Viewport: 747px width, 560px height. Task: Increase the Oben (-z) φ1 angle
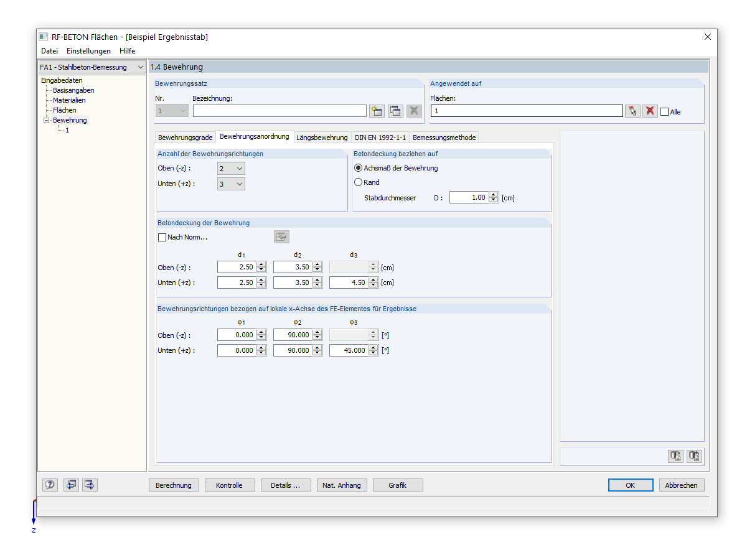pyautogui.click(x=261, y=332)
